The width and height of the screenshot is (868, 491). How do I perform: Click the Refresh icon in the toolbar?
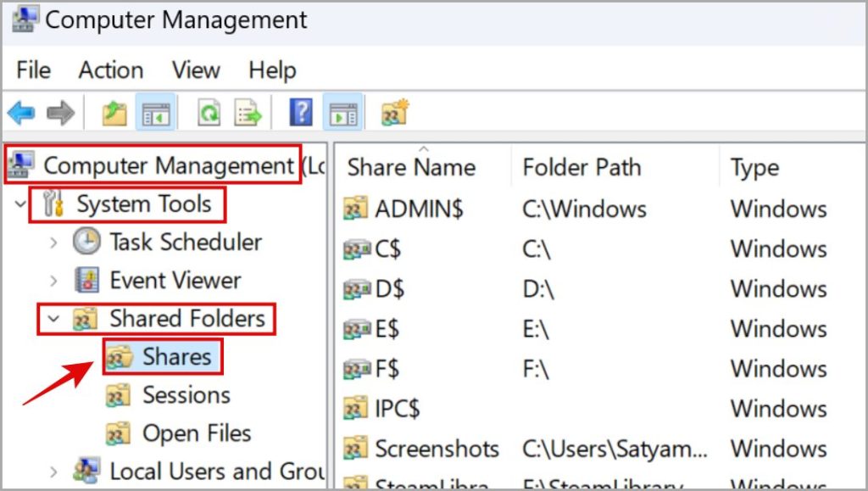click(x=209, y=111)
